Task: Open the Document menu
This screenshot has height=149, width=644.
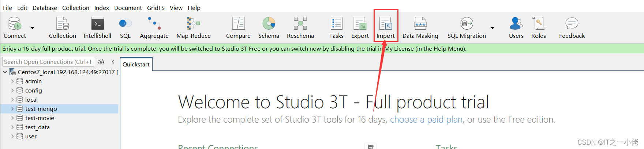Action: click(128, 8)
